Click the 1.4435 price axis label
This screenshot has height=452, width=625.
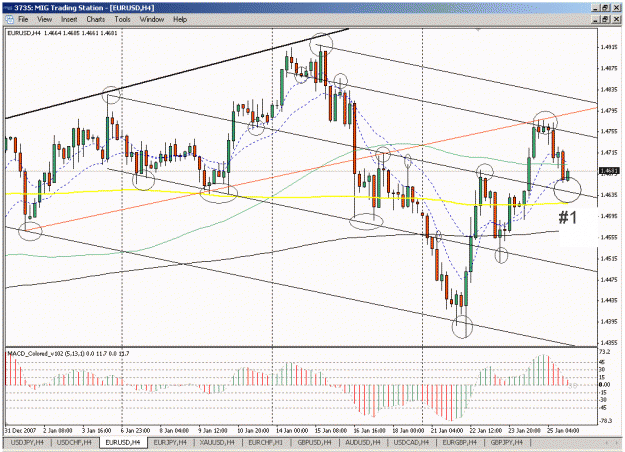(x=608, y=301)
